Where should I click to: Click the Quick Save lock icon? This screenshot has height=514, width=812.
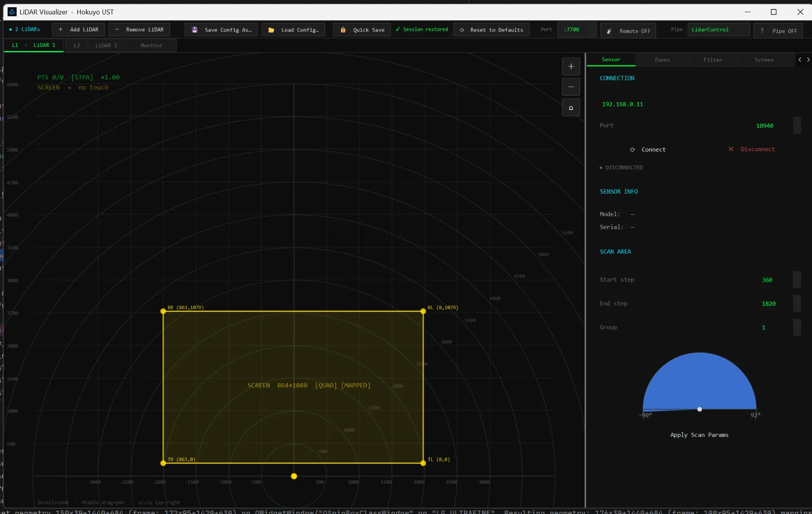[343, 30]
